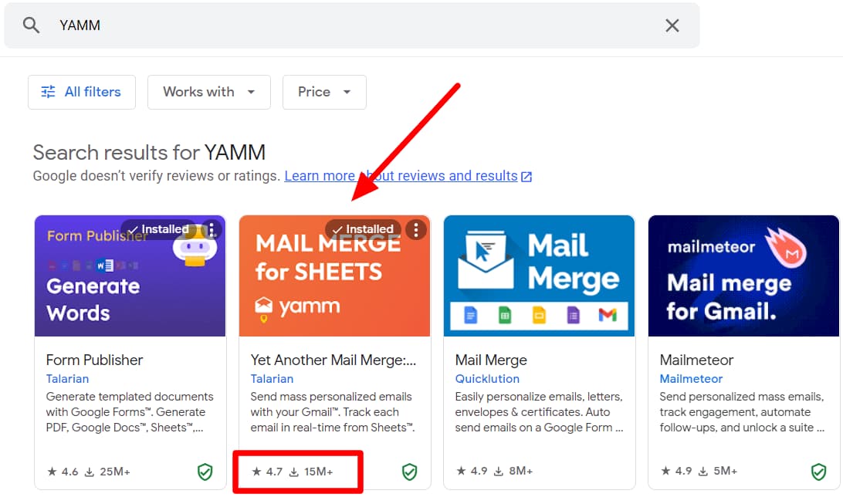Expand the Price dropdown
The width and height of the screenshot is (843, 504).
(x=324, y=92)
